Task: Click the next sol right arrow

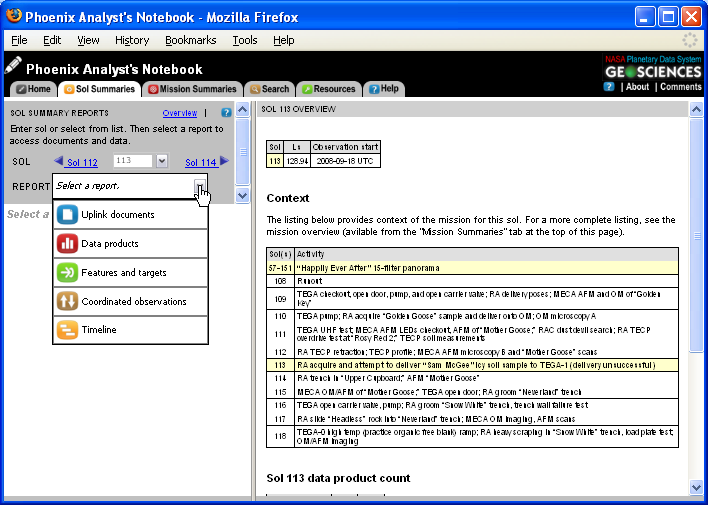Action: coord(224,161)
